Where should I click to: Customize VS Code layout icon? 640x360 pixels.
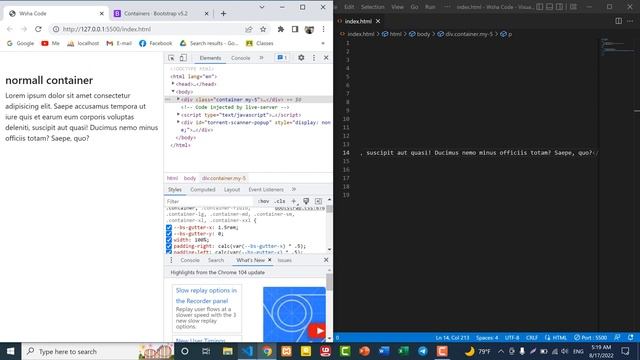(x=573, y=7)
